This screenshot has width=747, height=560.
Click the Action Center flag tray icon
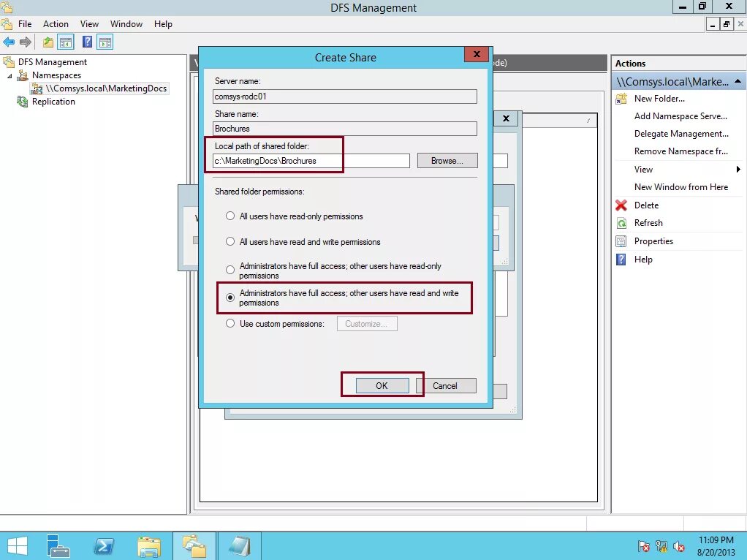click(x=644, y=546)
